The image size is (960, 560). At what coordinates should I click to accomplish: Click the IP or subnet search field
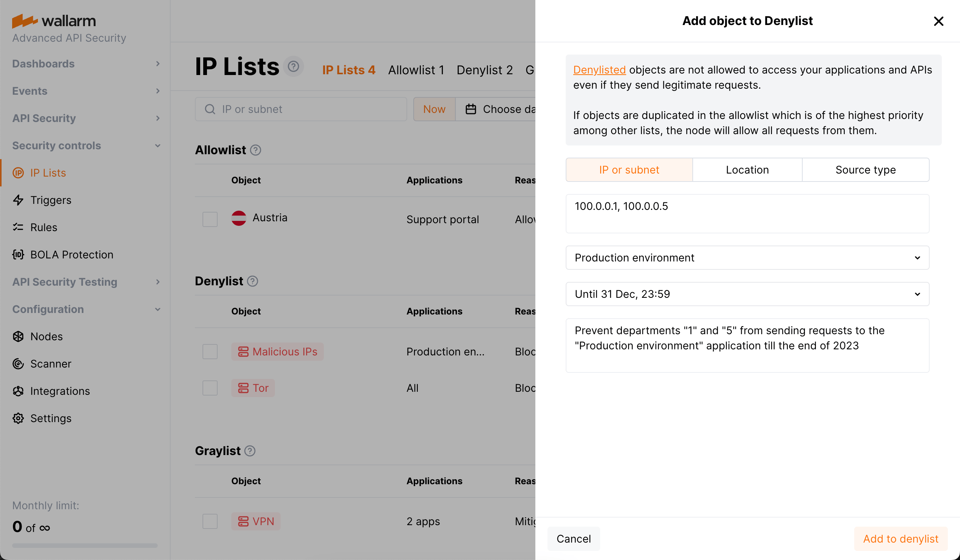[x=301, y=109]
